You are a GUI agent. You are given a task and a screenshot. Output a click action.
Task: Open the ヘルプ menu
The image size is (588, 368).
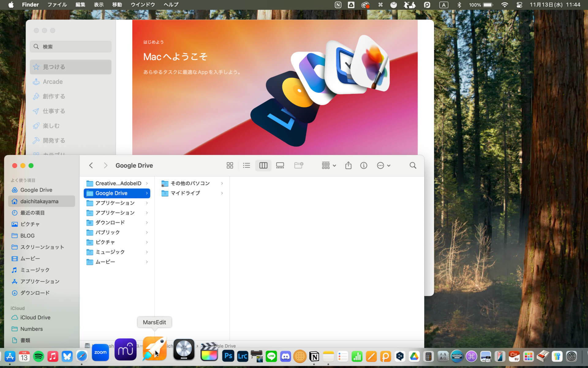pos(171,5)
